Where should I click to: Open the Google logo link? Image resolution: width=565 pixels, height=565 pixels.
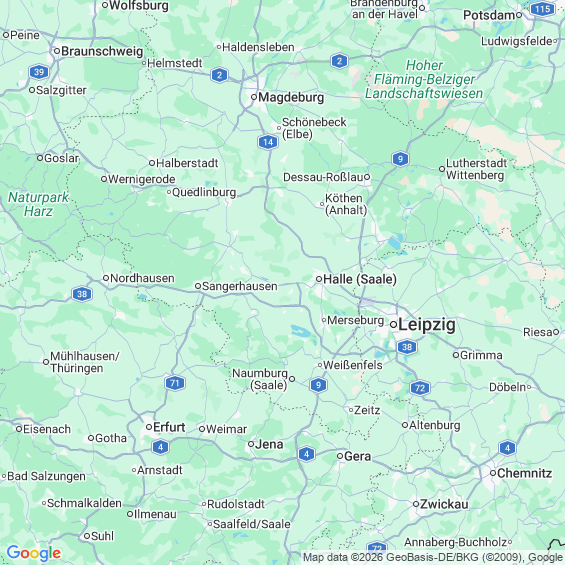[34, 553]
